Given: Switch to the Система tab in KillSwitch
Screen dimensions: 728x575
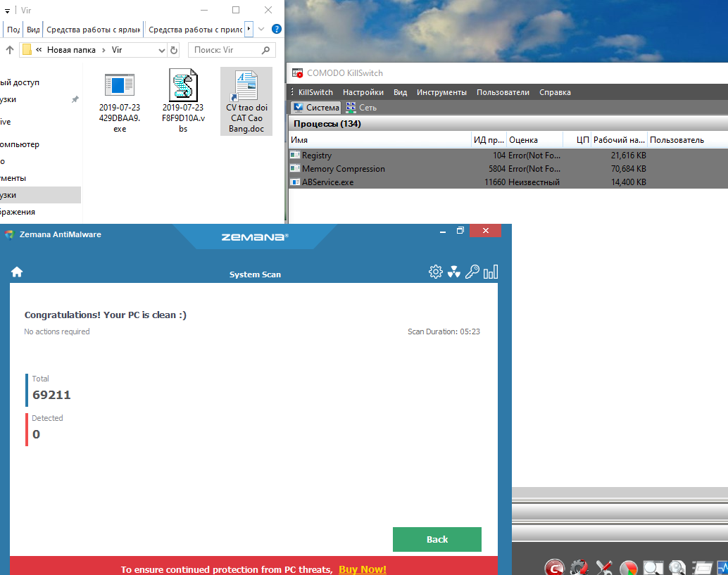Looking at the screenshot, I should (x=316, y=108).
